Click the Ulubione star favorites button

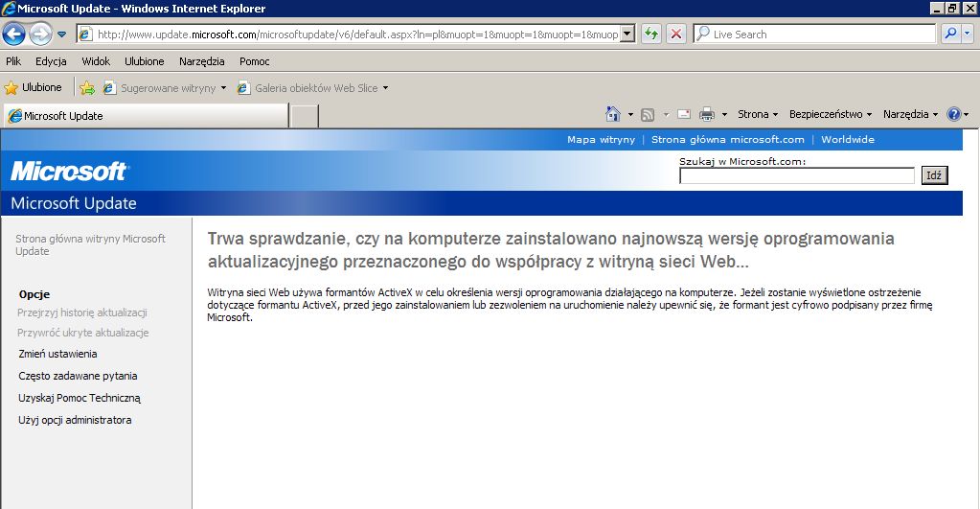click(x=34, y=87)
